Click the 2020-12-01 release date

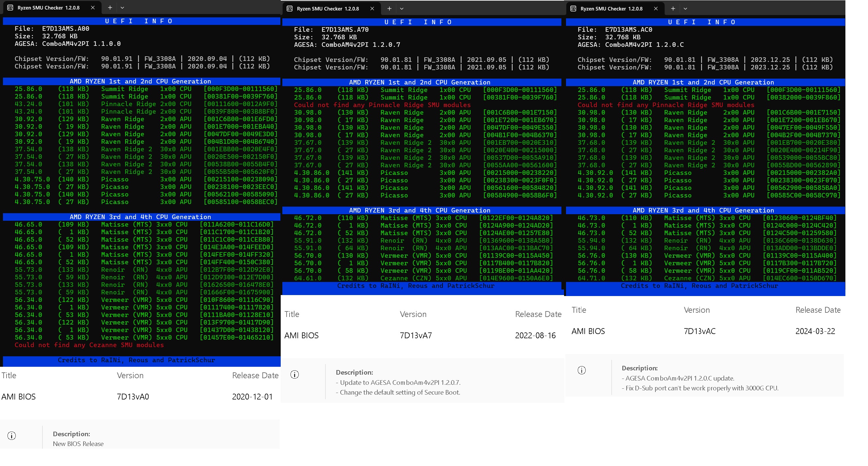pyautogui.click(x=252, y=397)
